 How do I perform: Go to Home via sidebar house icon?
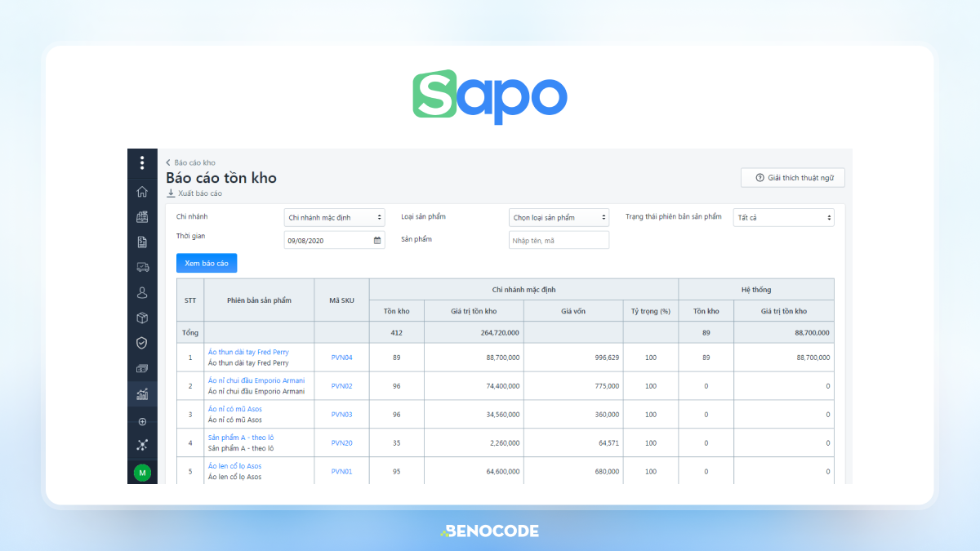point(142,192)
